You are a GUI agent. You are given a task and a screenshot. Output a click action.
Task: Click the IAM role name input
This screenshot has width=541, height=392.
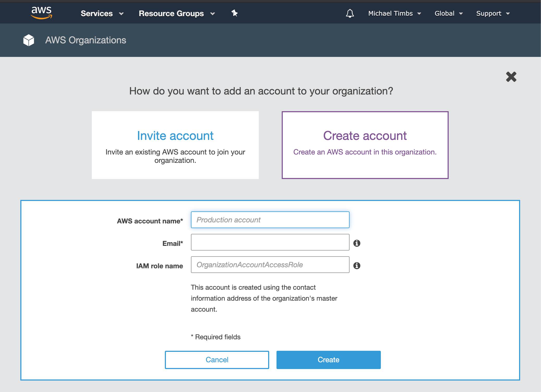click(270, 265)
